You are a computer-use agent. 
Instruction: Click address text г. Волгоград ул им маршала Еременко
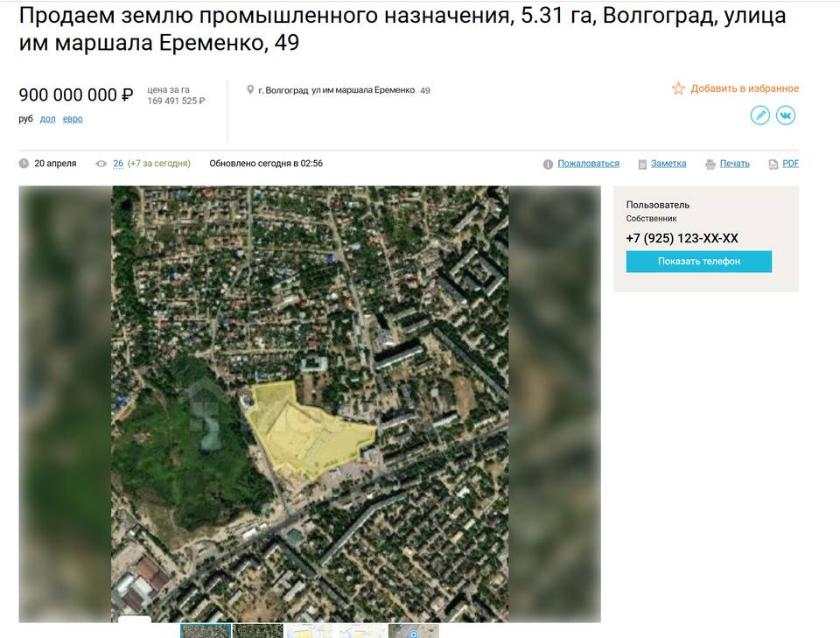click(336, 90)
